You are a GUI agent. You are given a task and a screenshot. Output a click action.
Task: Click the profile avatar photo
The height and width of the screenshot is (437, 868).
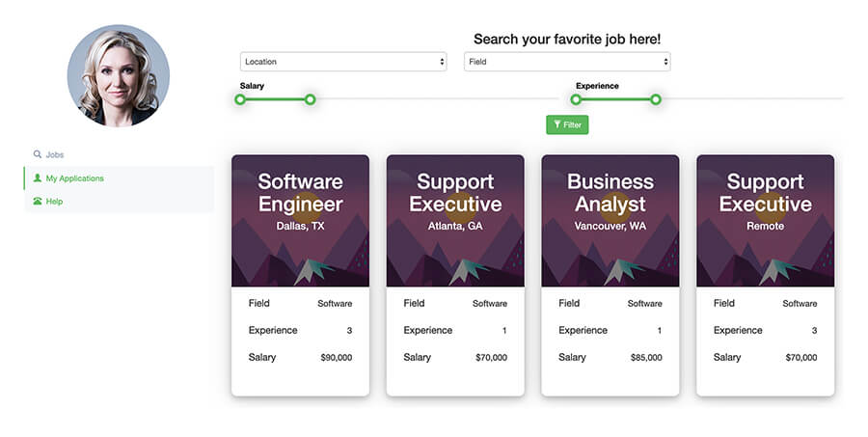[x=119, y=76]
